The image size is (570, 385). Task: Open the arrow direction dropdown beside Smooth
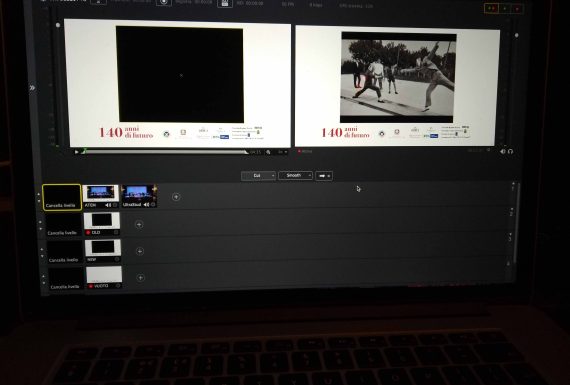click(324, 176)
